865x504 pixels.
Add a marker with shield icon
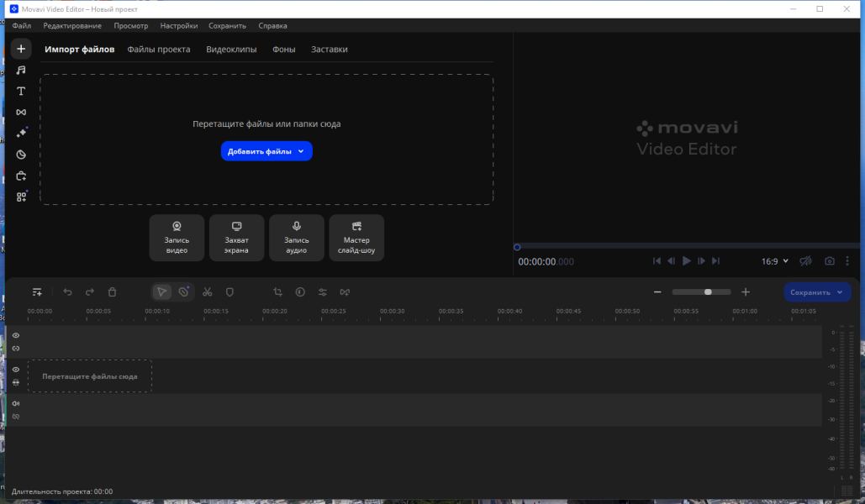click(229, 292)
